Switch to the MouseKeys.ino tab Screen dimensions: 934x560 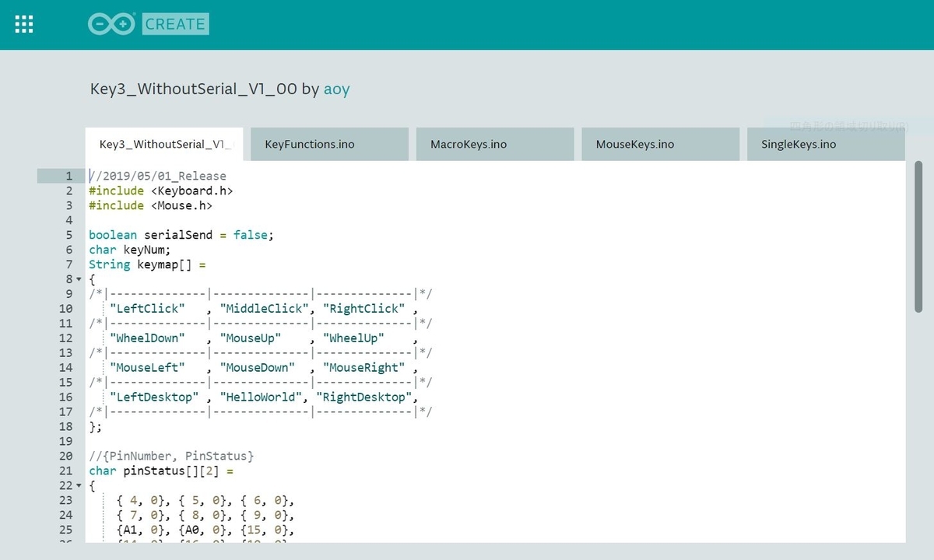pos(661,145)
